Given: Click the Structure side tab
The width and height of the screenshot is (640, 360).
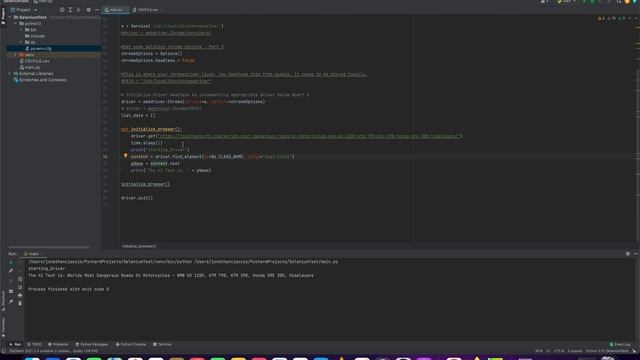Looking at the screenshot, I should click(x=3, y=301).
